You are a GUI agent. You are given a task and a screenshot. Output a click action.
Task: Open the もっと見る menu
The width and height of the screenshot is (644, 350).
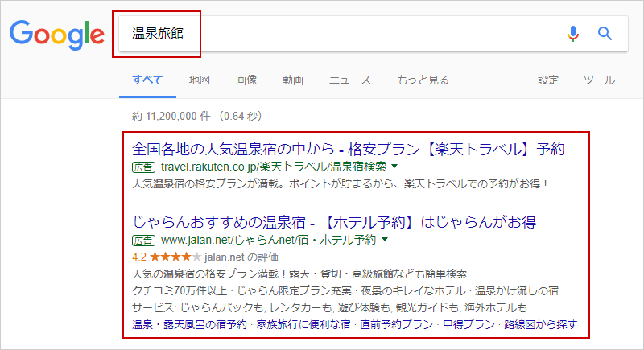pos(423,80)
